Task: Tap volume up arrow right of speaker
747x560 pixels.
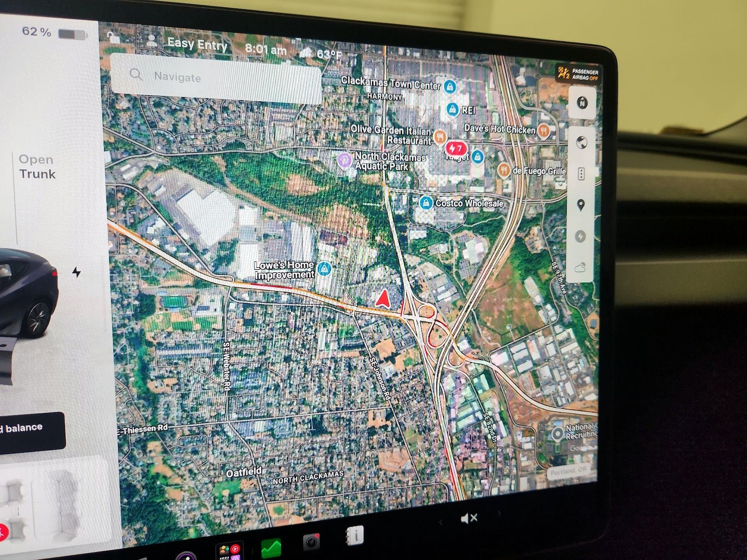Action: click(499, 514)
